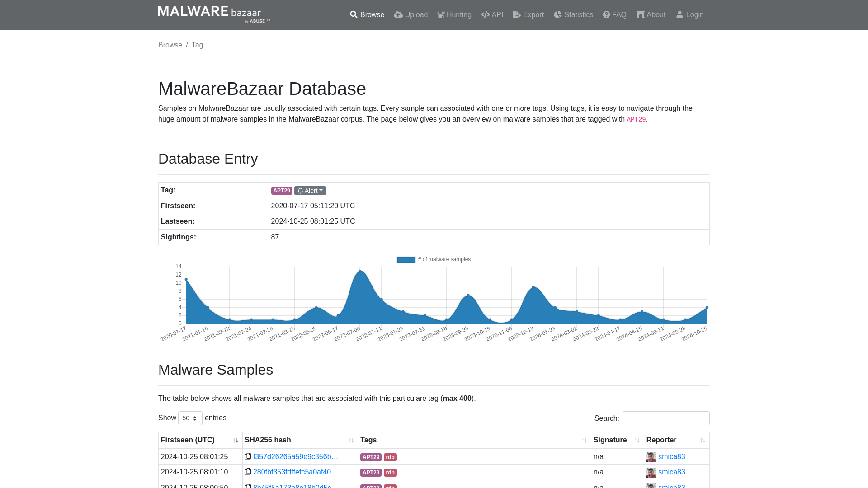Screen dimensions: 868x488
Task: Open the Show entries dropdown
Action: click(190, 418)
